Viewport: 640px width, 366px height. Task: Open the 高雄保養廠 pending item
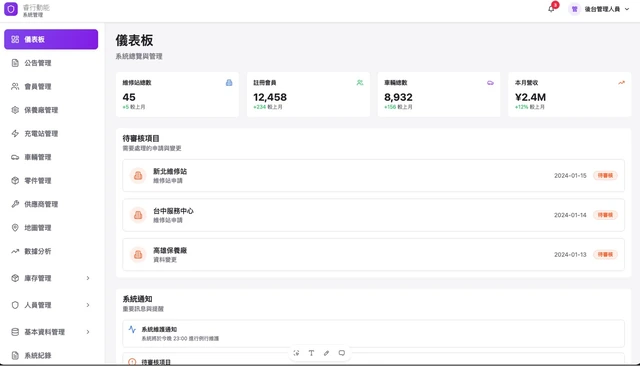373,255
